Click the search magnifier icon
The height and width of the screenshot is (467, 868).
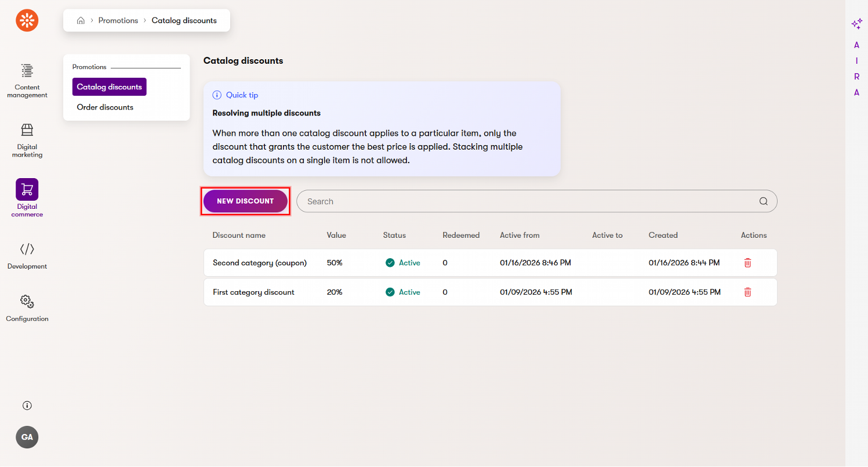pyautogui.click(x=763, y=201)
